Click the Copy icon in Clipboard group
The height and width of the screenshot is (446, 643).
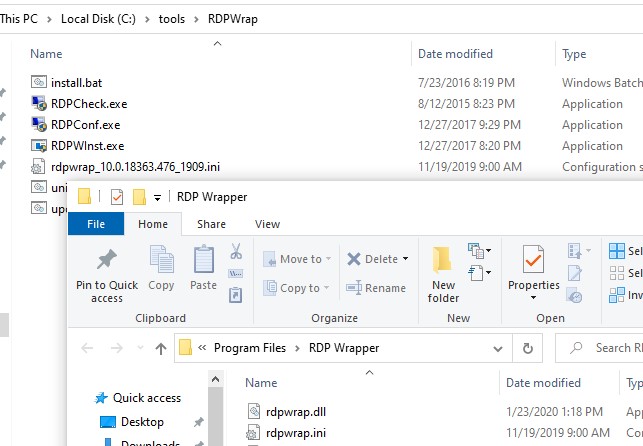click(x=161, y=259)
